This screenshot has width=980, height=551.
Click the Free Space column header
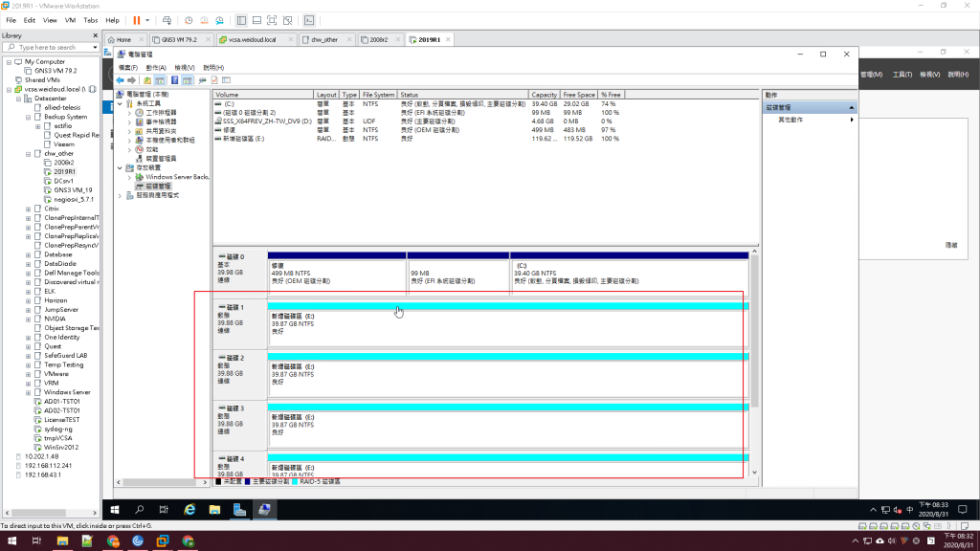(579, 95)
